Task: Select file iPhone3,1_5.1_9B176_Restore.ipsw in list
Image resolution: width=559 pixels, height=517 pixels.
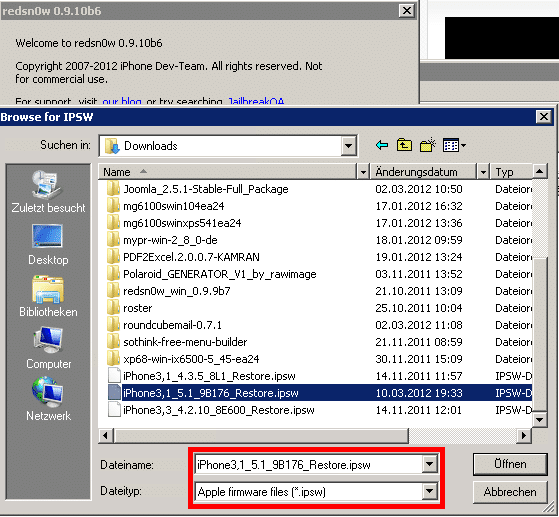Action: [211, 393]
